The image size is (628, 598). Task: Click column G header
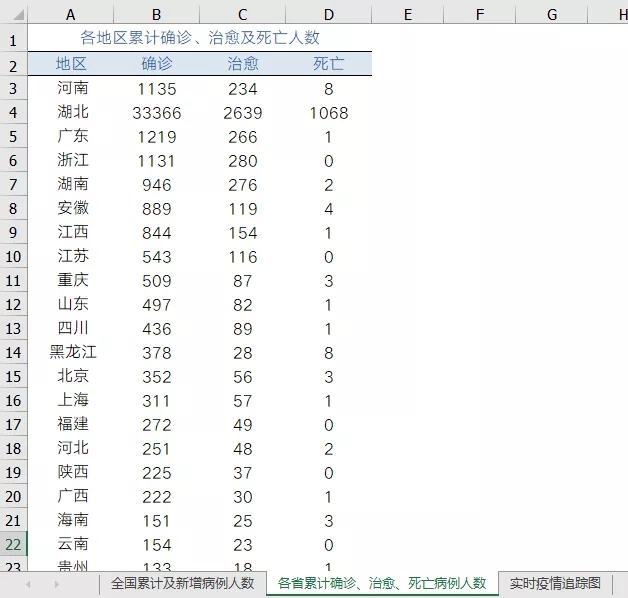coord(552,14)
